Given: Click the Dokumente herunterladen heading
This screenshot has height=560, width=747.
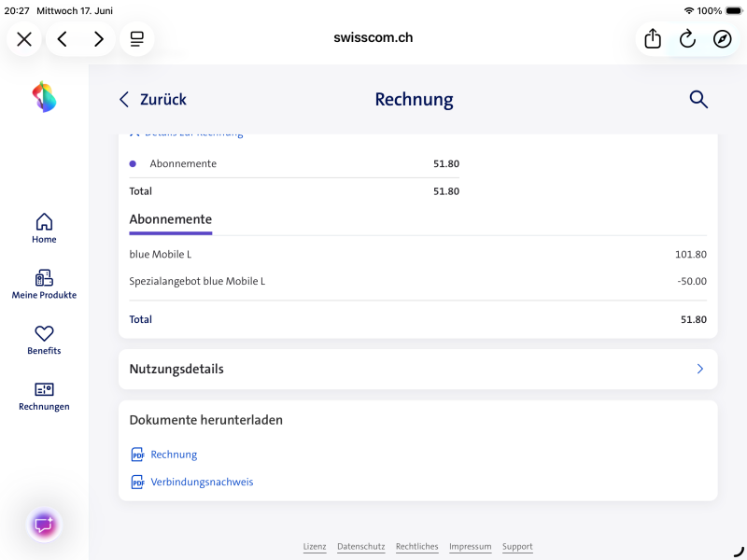Looking at the screenshot, I should tap(205, 420).
